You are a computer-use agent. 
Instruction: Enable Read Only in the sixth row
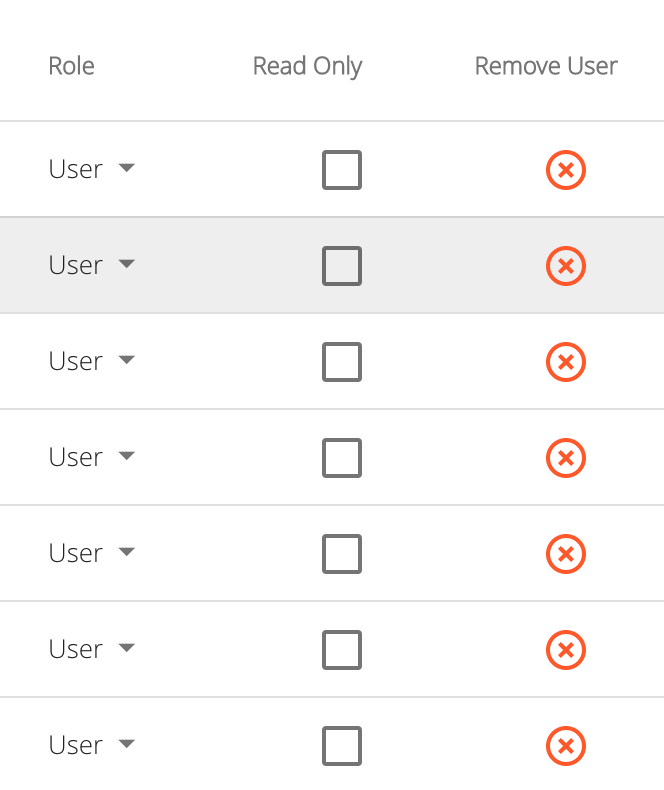342,650
